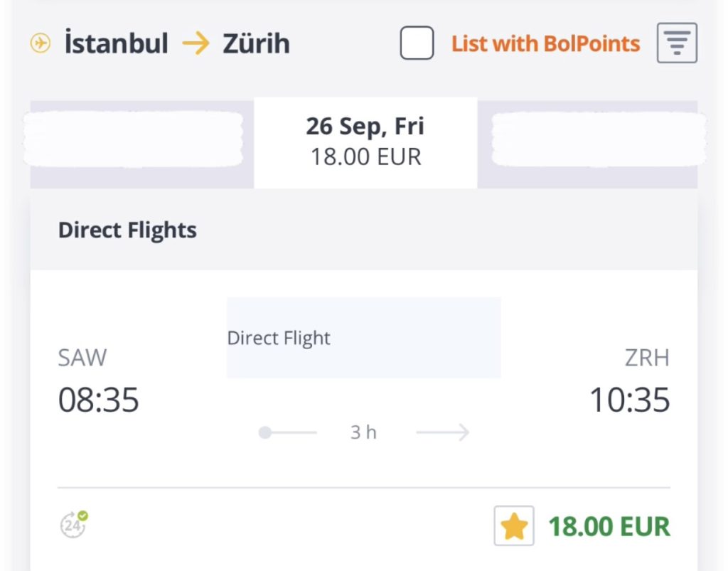The image size is (728, 571).
Task: Select the 26 Sep, Fri date tab
Action: click(x=365, y=142)
